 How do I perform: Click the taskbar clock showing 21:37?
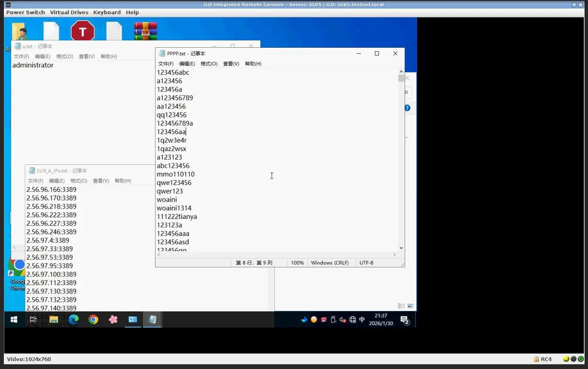[x=381, y=320]
